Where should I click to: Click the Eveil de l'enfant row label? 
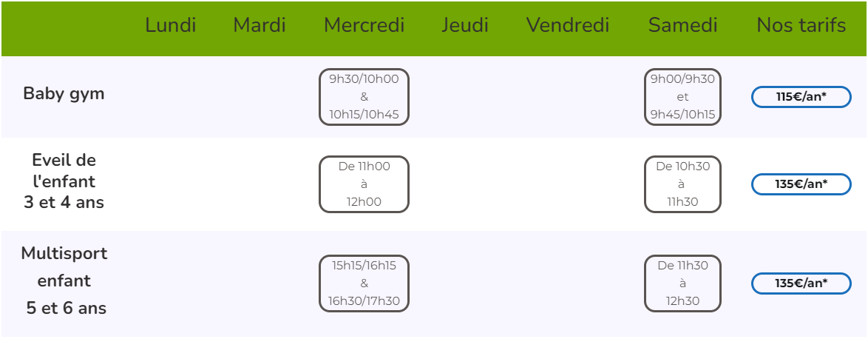pyautogui.click(x=64, y=181)
